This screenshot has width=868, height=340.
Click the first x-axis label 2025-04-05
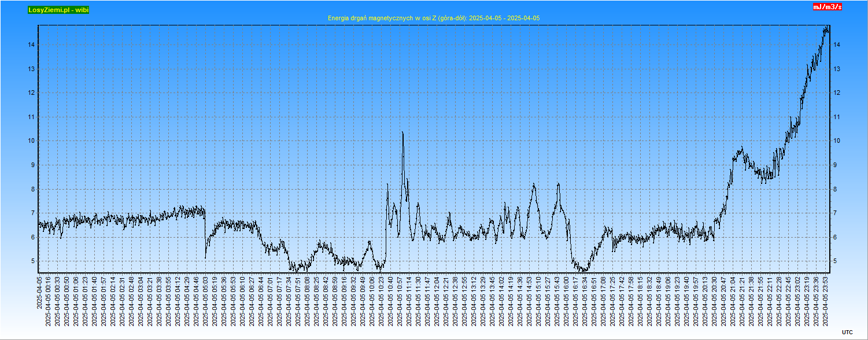coord(39,293)
